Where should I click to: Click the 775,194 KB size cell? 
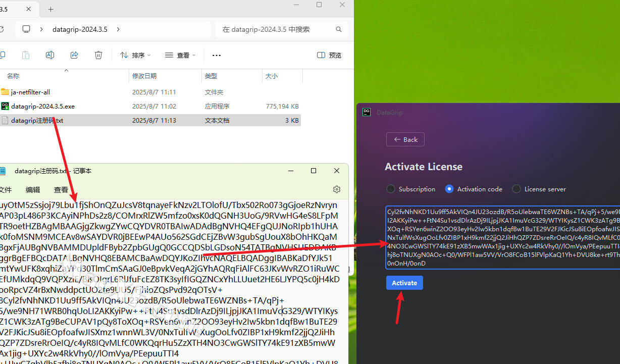click(x=282, y=107)
